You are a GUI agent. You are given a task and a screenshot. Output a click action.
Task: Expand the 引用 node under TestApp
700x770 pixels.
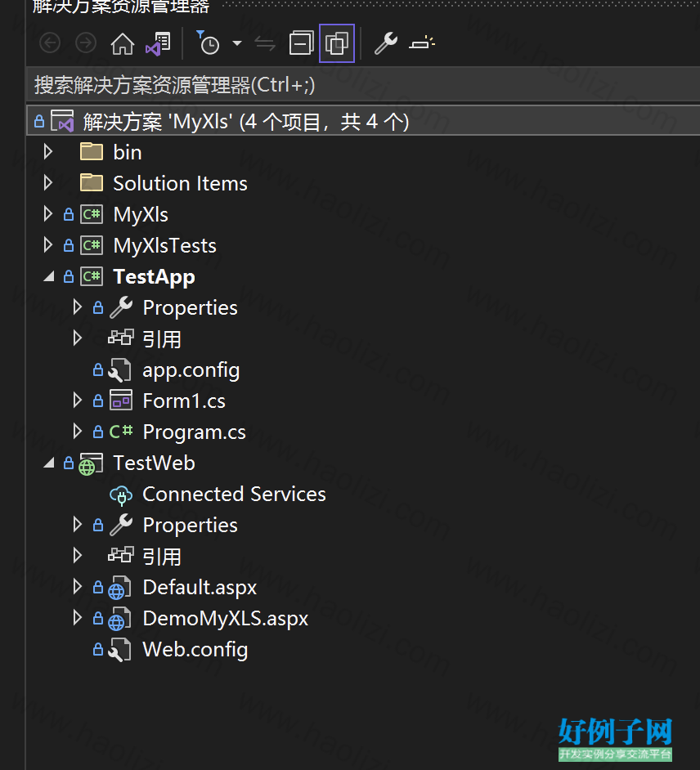click(78, 338)
